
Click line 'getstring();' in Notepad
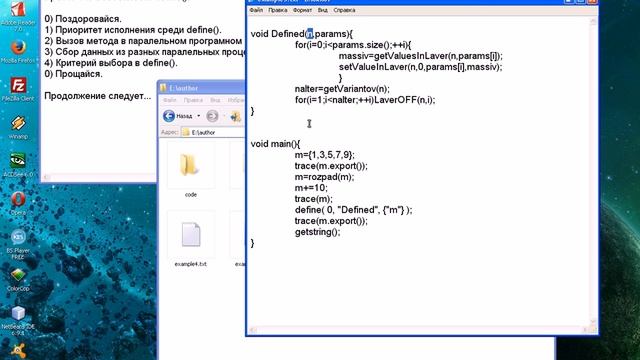318,232
